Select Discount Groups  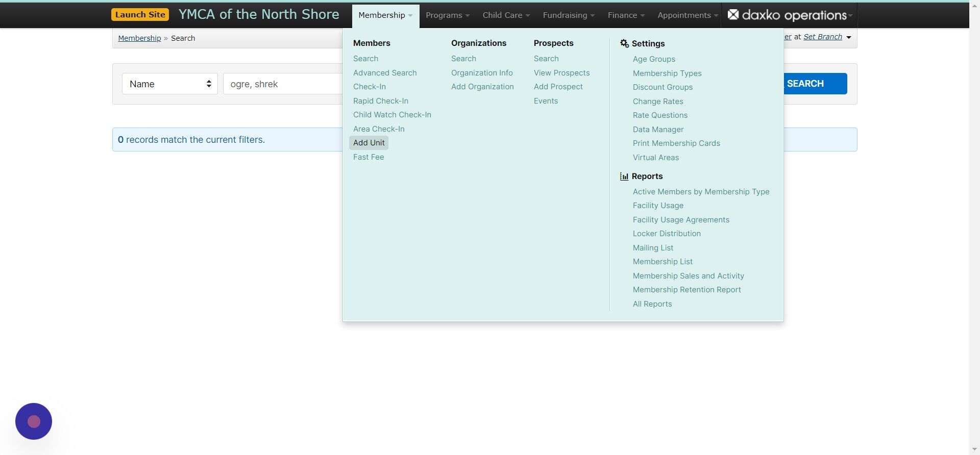pos(663,87)
